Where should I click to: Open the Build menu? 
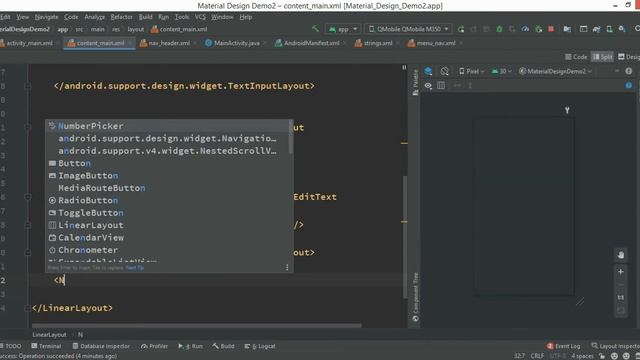(x=145, y=17)
